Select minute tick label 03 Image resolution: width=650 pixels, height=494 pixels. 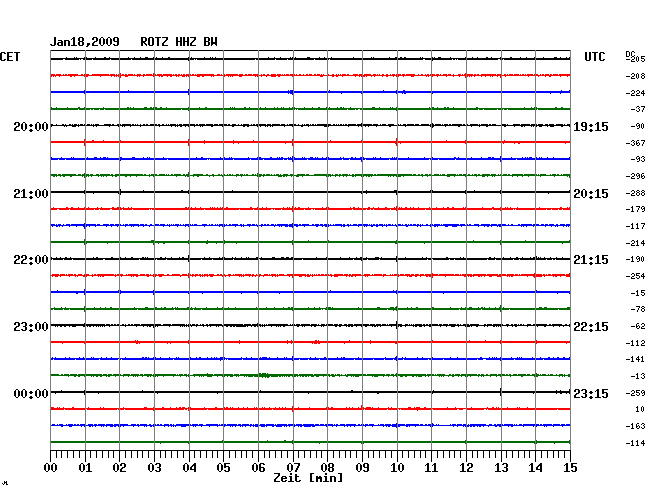tap(154, 468)
